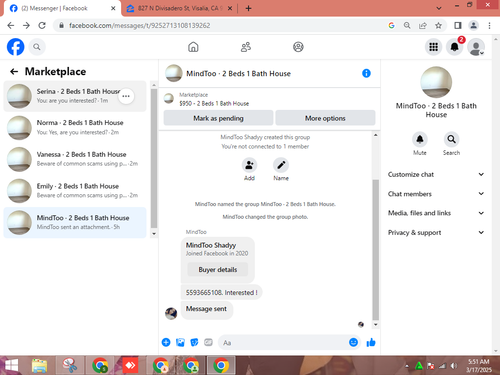Click the large group photo in right panel
The width and height of the screenshot is (500, 375).
coord(436,82)
